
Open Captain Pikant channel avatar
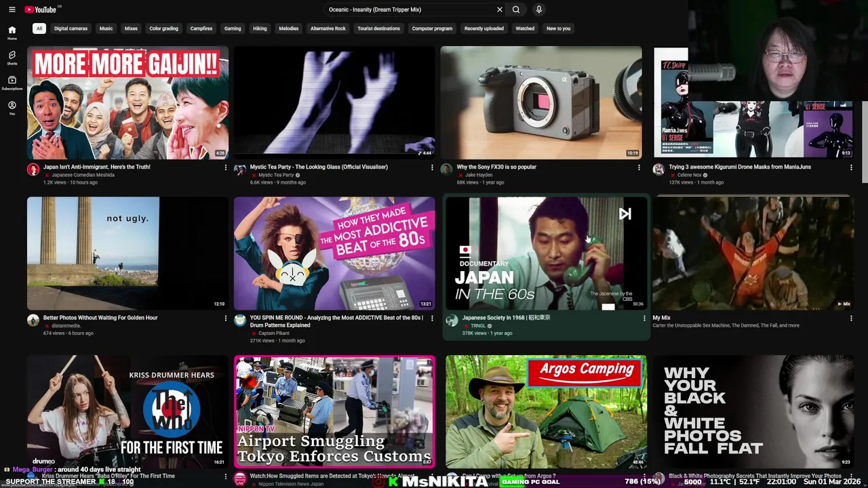240,321
